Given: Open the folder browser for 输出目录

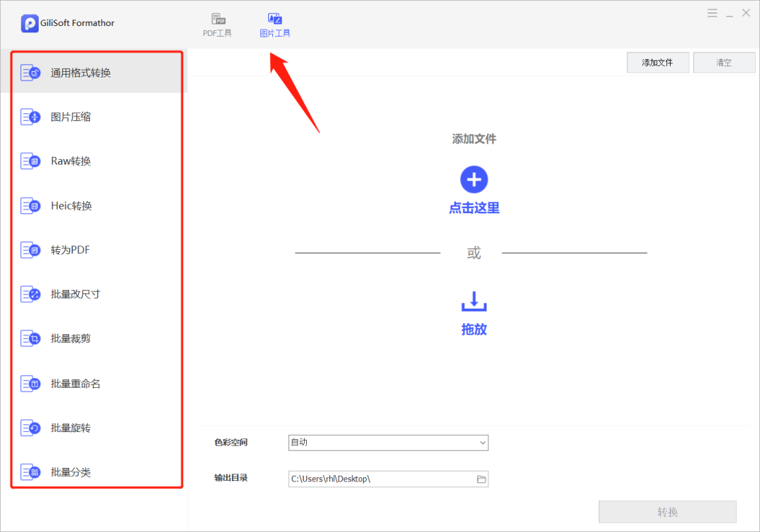Looking at the screenshot, I should click(x=481, y=479).
